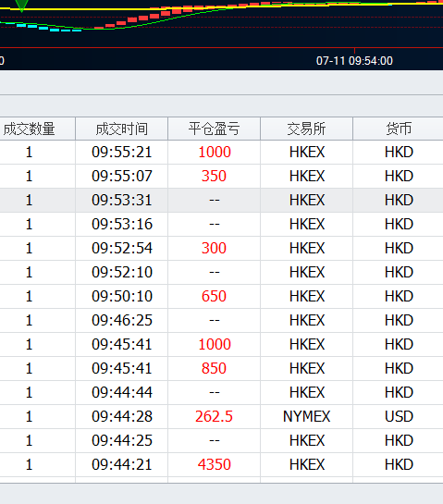Select the trade row at 09:55:21
Screen dimensions: 443x504
coord(222,152)
